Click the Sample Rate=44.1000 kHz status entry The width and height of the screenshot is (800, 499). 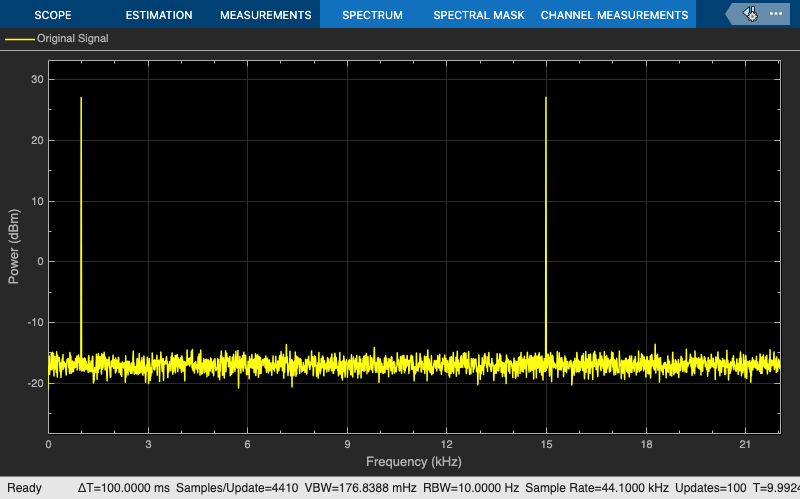tap(597, 488)
